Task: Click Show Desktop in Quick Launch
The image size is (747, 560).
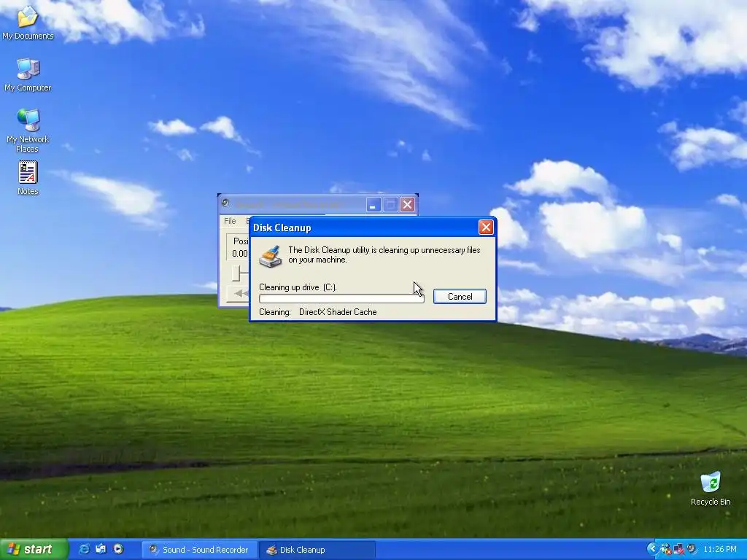Action: coord(101,549)
